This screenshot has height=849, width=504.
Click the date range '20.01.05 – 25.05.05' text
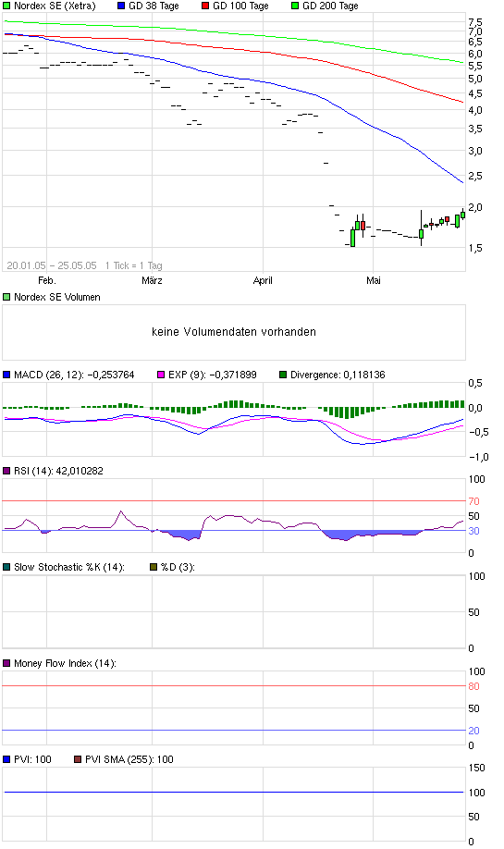(52, 265)
